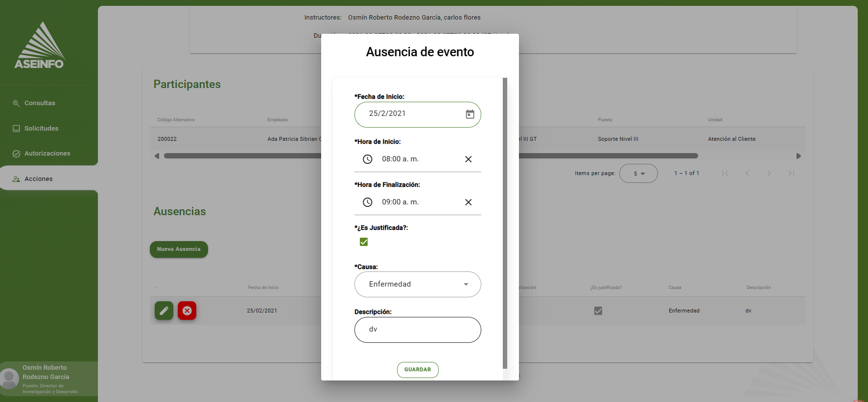
Task: Open Consultas in the sidebar
Action: click(40, 103)
